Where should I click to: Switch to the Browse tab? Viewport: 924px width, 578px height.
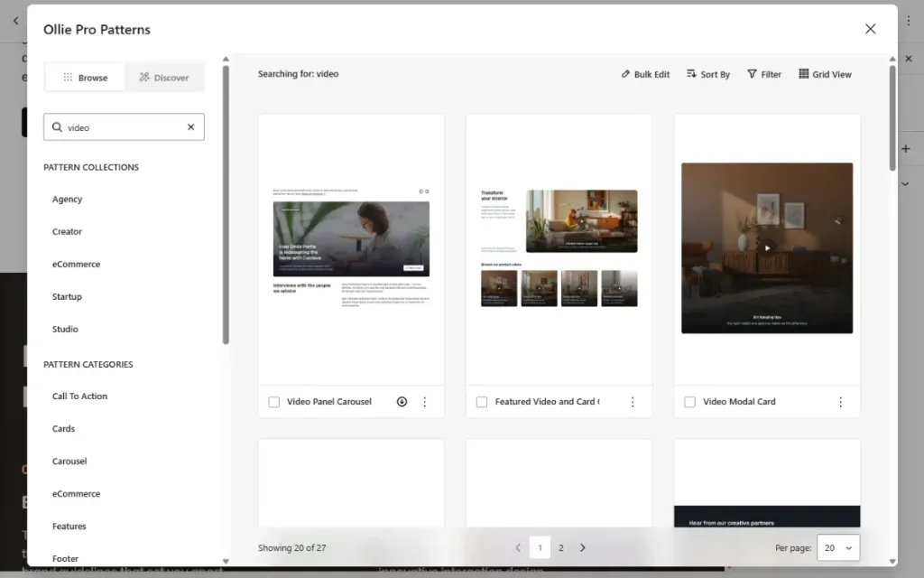click(x=85, y=78)
